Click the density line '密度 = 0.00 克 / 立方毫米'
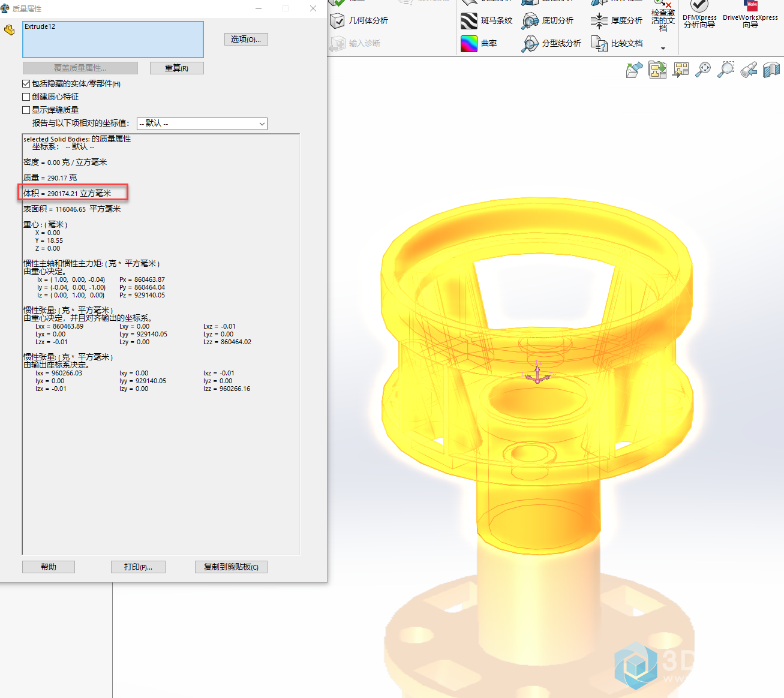This screenshot has width=784, height=698. [65, 162]
